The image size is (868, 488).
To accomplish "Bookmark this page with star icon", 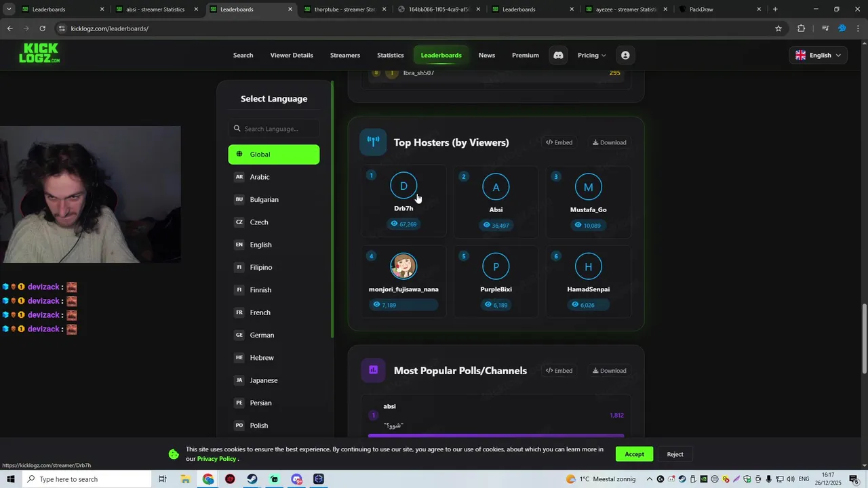I will 778,28.
